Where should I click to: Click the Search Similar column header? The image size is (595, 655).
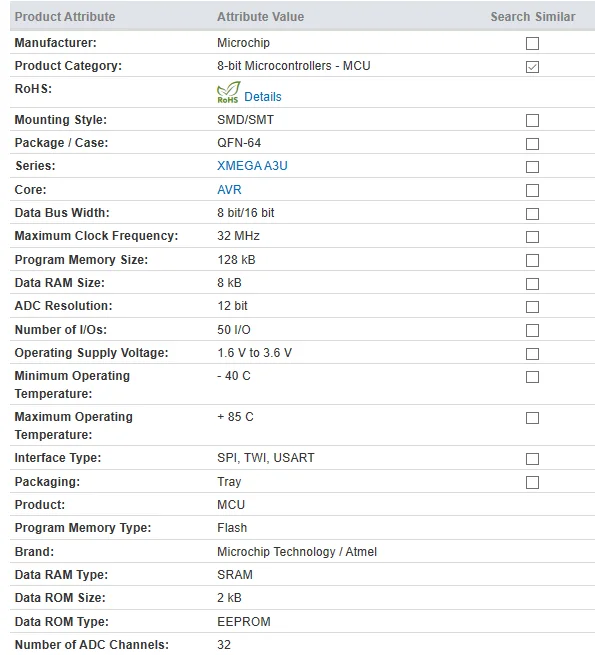click(x=533, y=17)
